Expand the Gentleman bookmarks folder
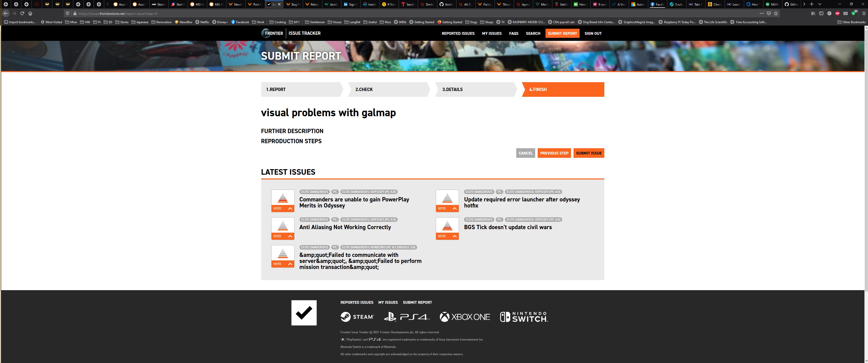 [x=315, y=22]
